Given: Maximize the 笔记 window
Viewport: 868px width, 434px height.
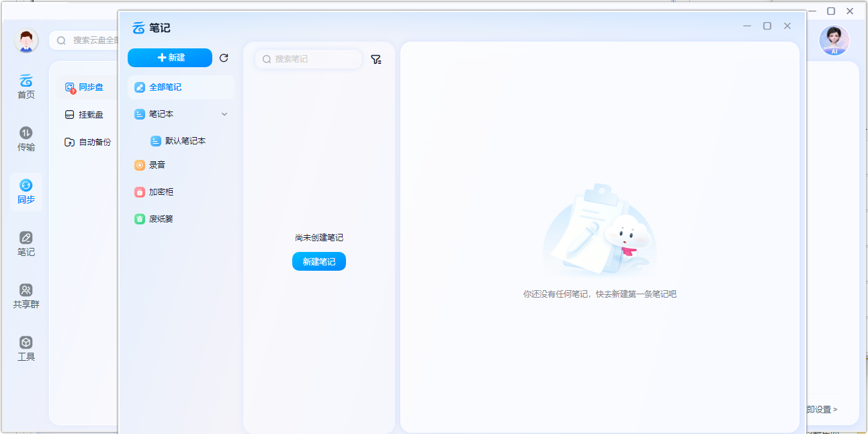Looking at the screenshot, I should click(767, 26).
